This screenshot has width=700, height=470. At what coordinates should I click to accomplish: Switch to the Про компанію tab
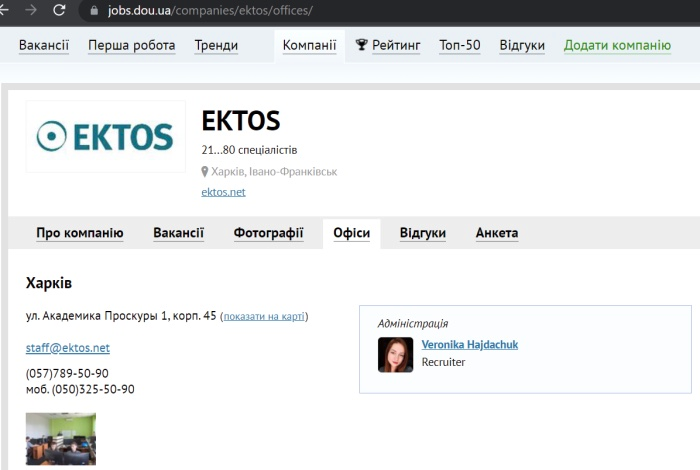pos(80,233)
